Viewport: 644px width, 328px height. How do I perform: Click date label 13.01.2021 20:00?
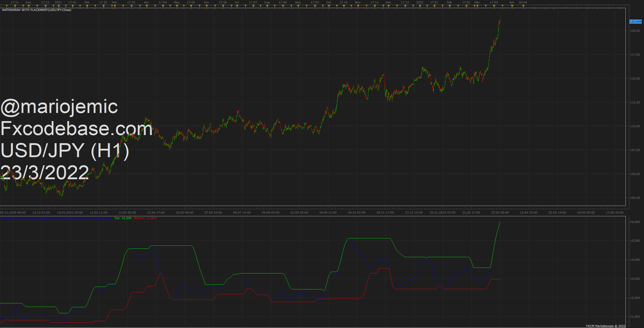tap(70, 212)
